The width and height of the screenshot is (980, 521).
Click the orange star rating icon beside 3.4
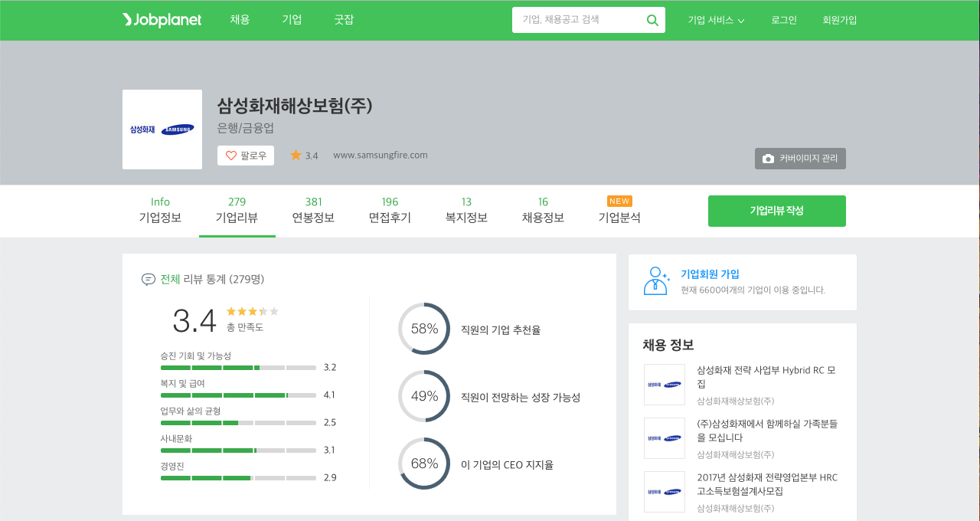point(296,155)
